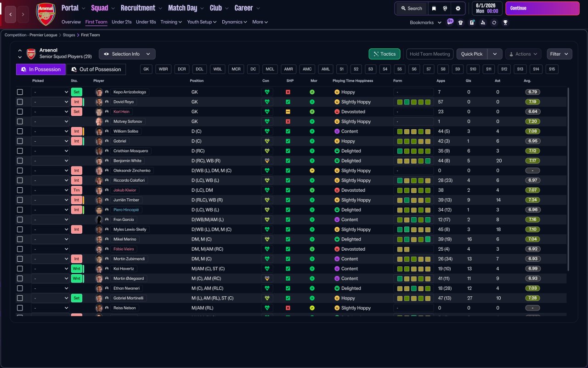
Task: Open the bookmark icon next to Search
Action: (x=434, y=8)
